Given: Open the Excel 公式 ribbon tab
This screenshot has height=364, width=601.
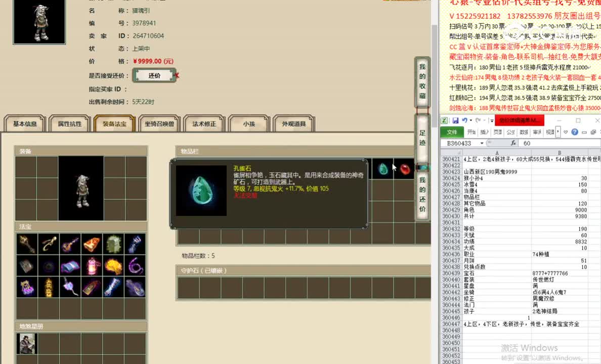Looking at the screenshot, I should point(510,132).
